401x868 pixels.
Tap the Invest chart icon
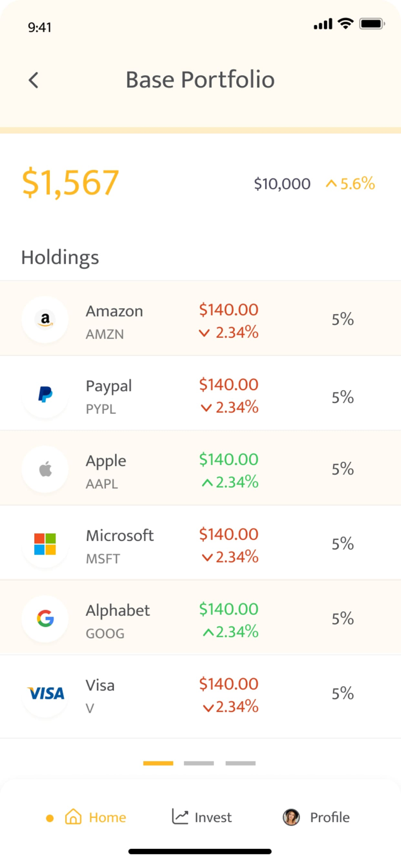click(181, 816)
